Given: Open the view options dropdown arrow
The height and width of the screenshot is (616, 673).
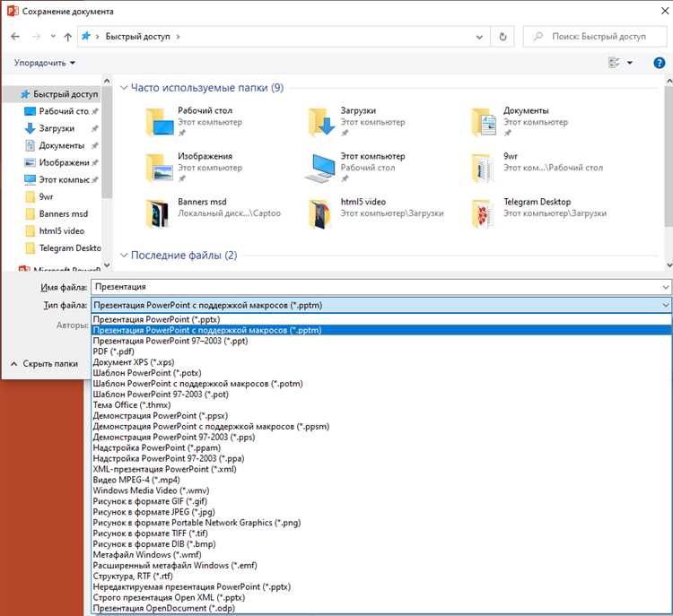Looking at the screenshot, I should [x=630, y=63].
